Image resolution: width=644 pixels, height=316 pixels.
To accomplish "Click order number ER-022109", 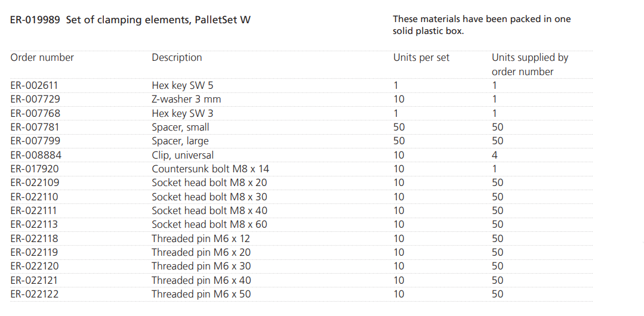I will tap(35, 182).
